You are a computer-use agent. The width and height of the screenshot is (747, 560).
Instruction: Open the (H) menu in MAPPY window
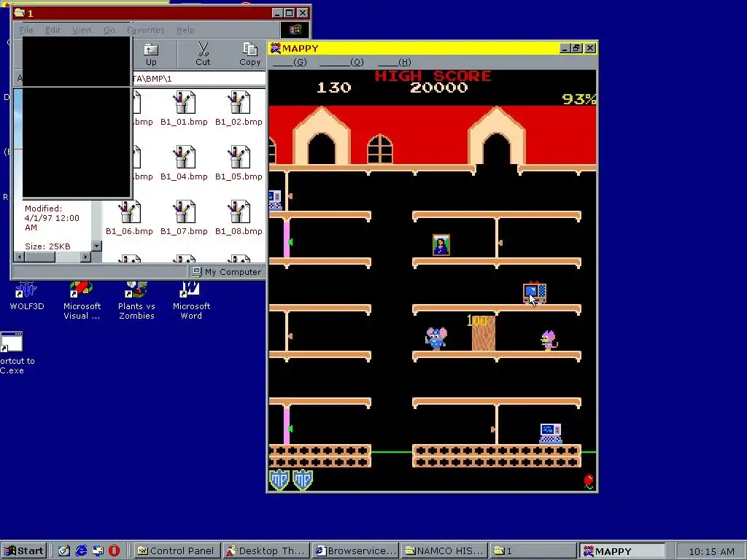pyautogui.click(x=395, y=62)
